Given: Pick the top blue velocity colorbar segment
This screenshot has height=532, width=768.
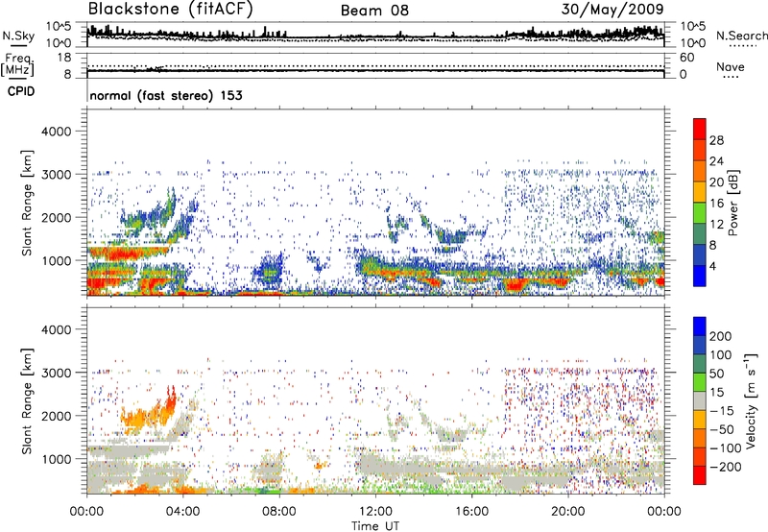Looking at the screenshot, I should 700,326.
